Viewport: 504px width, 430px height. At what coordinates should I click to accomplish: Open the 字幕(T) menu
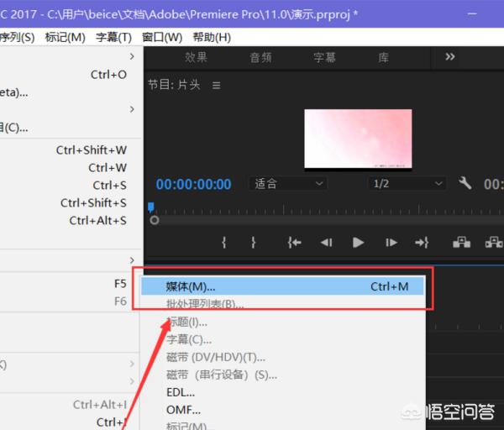113,37
